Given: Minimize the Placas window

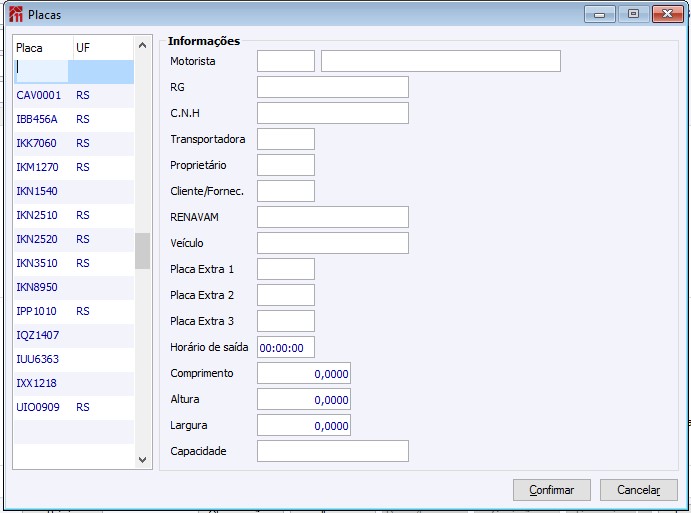Looking at the screenshot, I should (599, 14).
